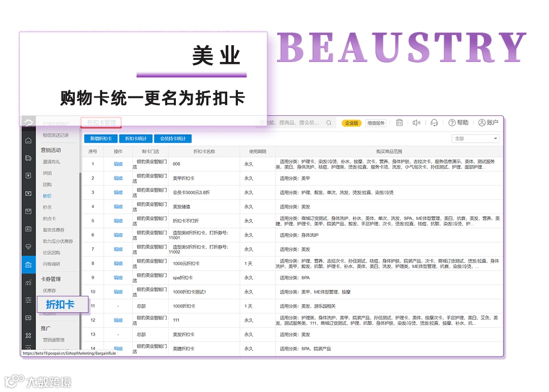This screenshot has width=549, height=392.
Task: Open the 拼团 menu item
Action: pos(47,173)
